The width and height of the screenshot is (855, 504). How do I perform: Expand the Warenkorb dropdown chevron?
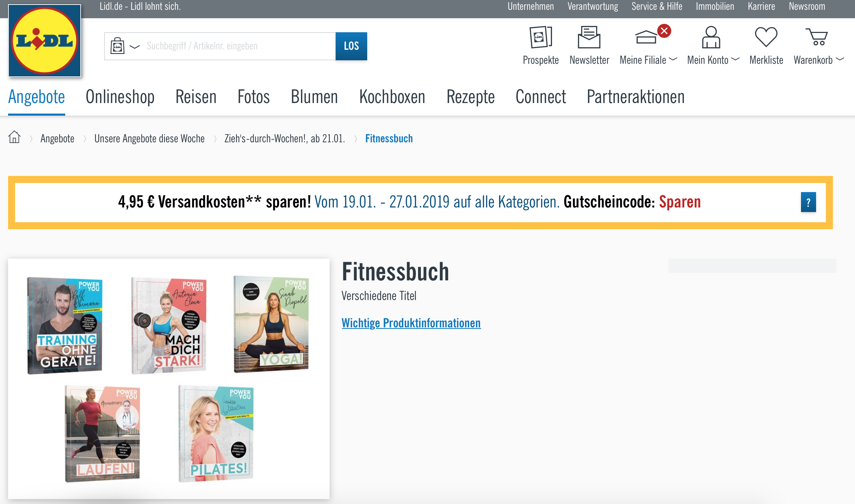click(840, 59)
